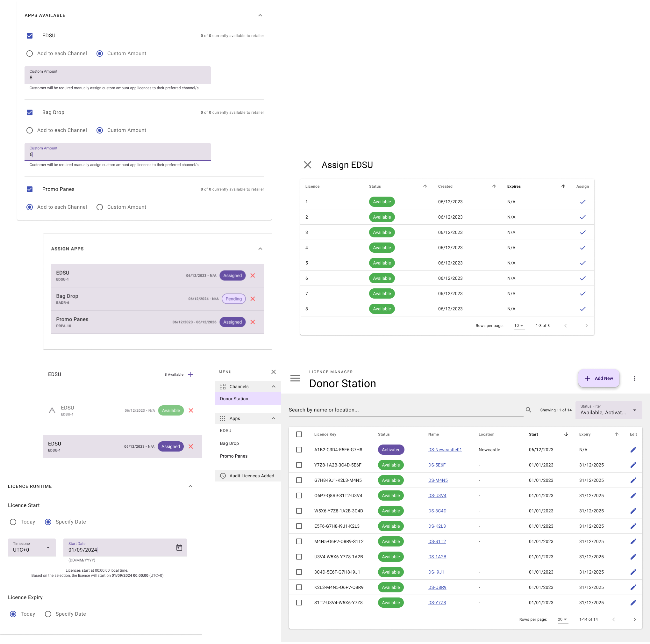650x644 pixels.
Task: Change rows per page in Assign EDSU
Action: 519,326
